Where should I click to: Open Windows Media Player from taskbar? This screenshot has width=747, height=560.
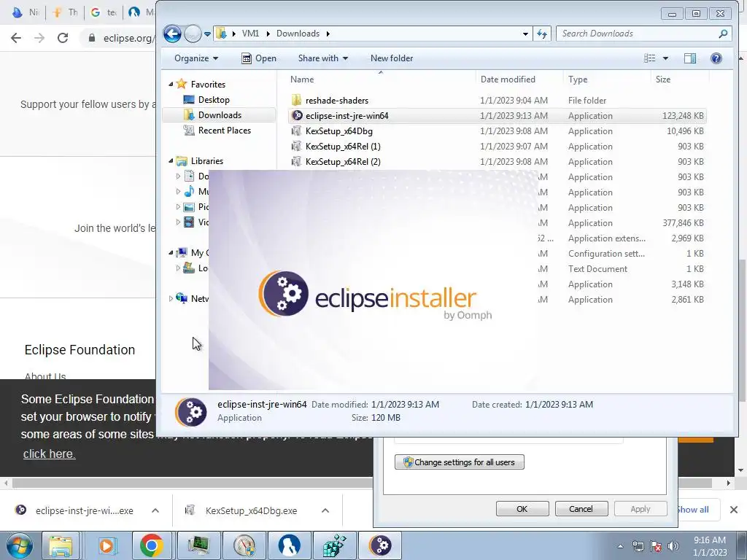point(107,545)
